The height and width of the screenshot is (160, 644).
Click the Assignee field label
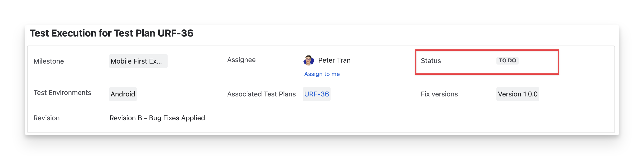[x=241, y=60]
